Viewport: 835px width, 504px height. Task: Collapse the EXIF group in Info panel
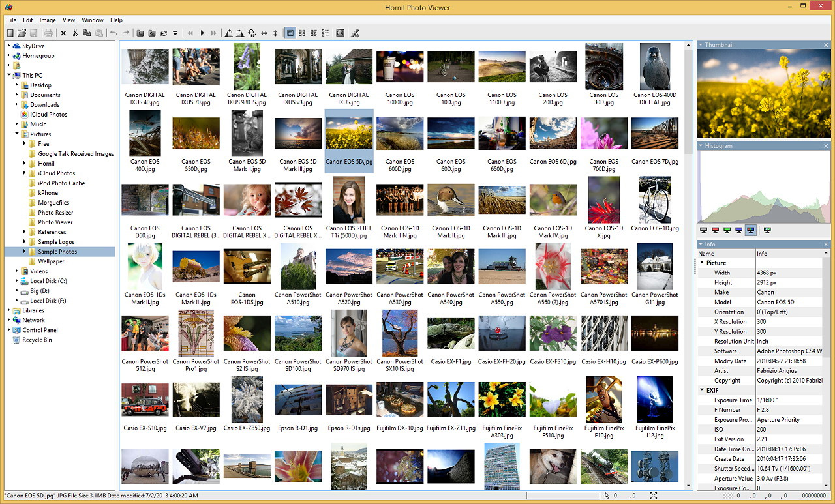pos(703,391)
